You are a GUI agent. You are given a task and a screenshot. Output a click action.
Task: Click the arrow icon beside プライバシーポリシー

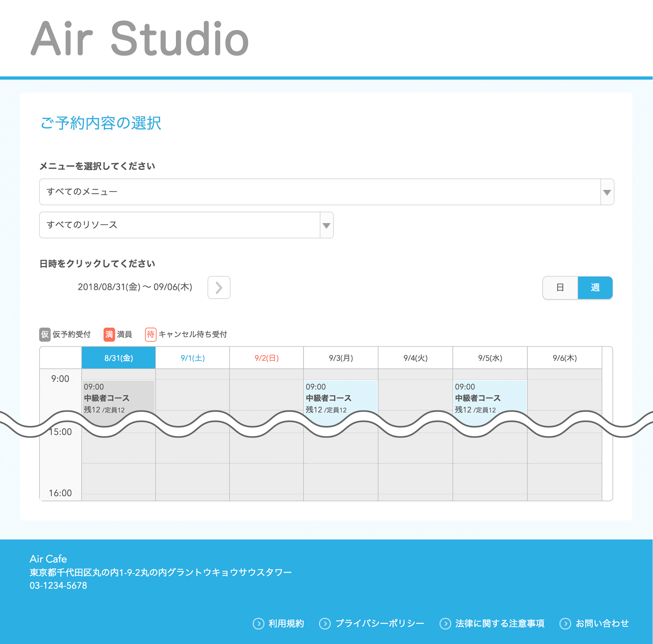click(325, 624)
